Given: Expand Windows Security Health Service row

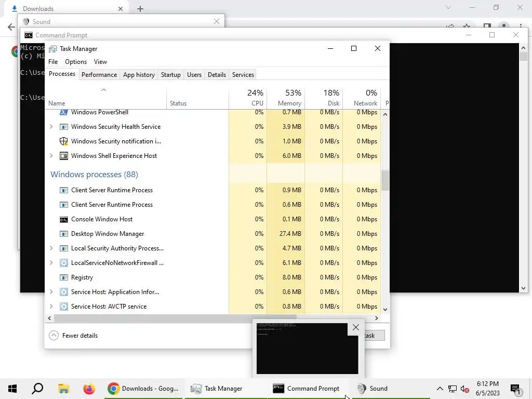Looking at the screenshot, I should (x=51, y=127).
